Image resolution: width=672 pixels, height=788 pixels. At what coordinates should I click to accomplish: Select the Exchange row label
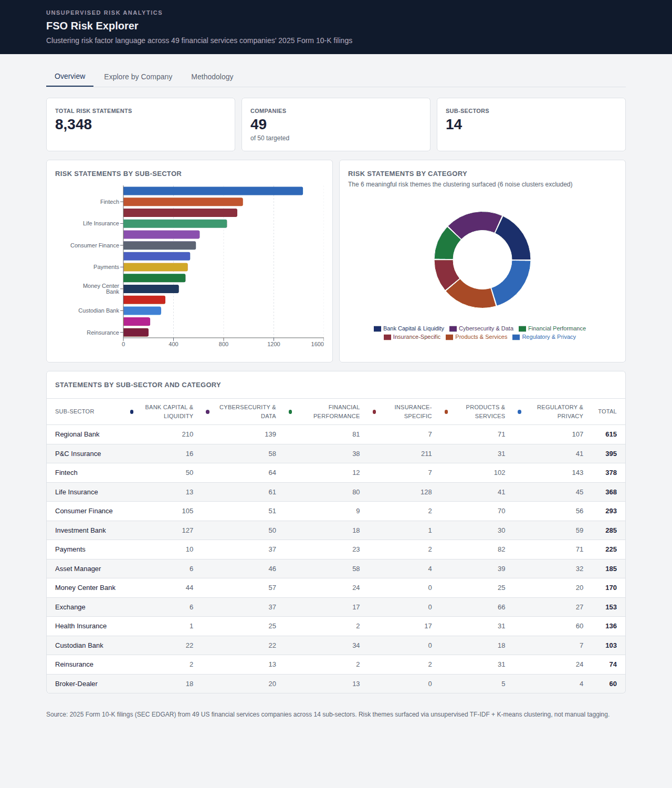click(x=70, y=607)
